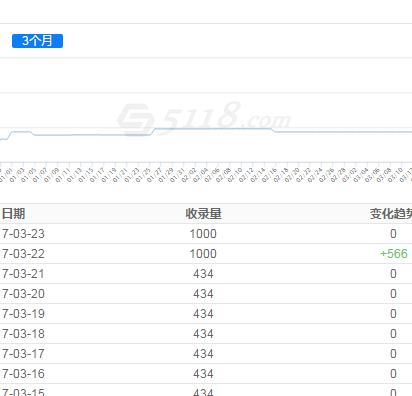Click change value 0 in 7-03-23 row
This screenshot has height=396, width=412.
coord(393,234)
